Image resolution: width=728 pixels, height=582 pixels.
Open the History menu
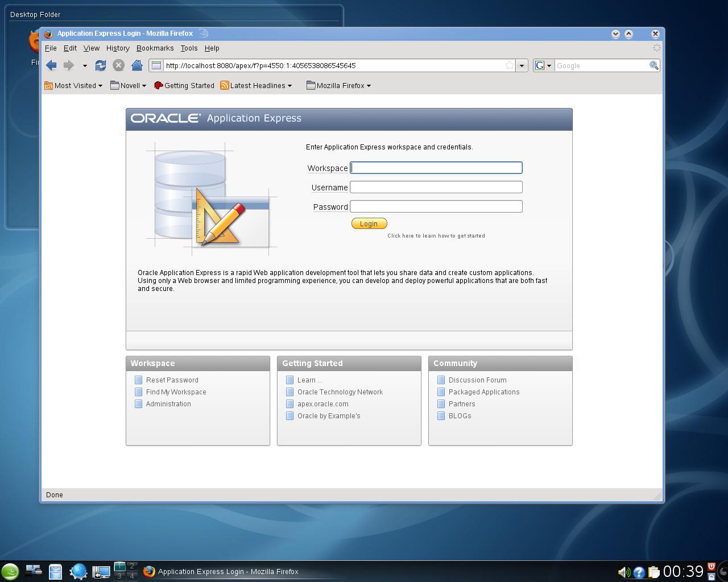pyautogui.click(x=118, y=48)
